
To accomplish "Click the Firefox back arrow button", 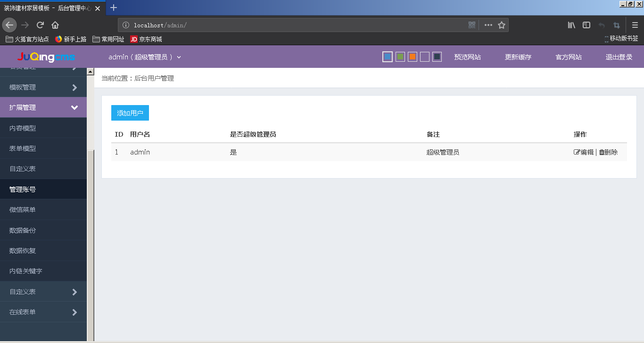I will (x=9, y=25).
